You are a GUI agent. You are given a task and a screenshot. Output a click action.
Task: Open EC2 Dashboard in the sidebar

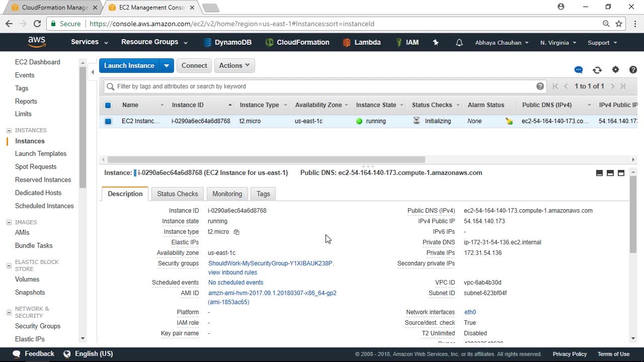(x=37, y=62)
